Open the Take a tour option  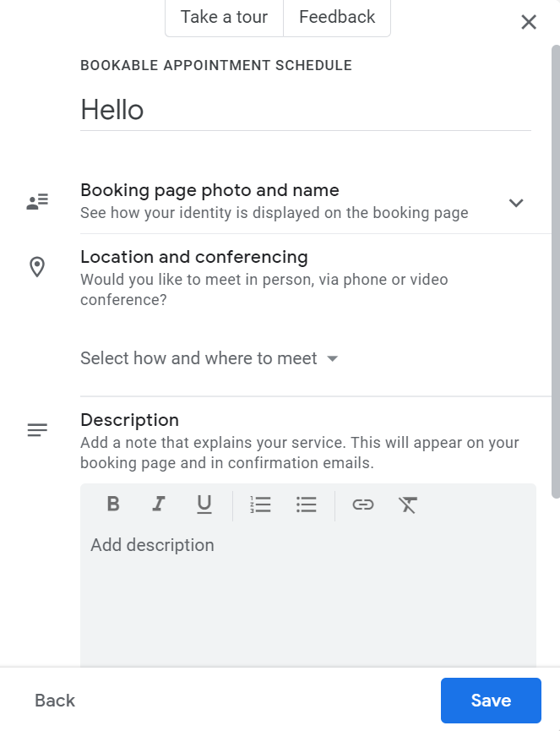click(x=224, y=17)
